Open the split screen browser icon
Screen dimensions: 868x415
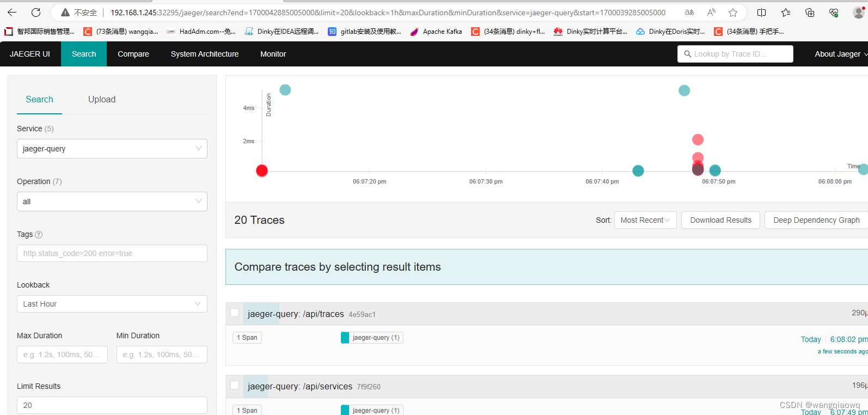pyautogui.click(x=762, y=13)
